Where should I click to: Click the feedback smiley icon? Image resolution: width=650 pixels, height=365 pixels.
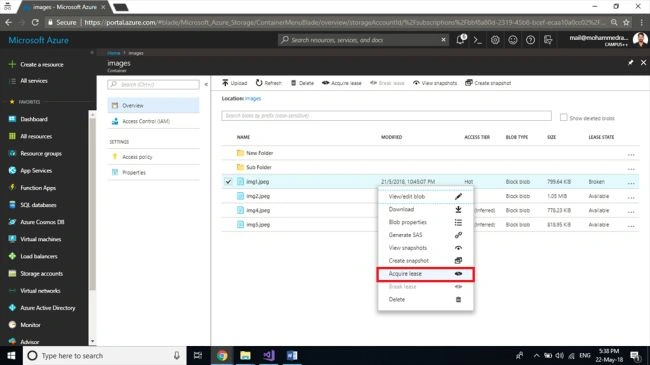(513, 40)
